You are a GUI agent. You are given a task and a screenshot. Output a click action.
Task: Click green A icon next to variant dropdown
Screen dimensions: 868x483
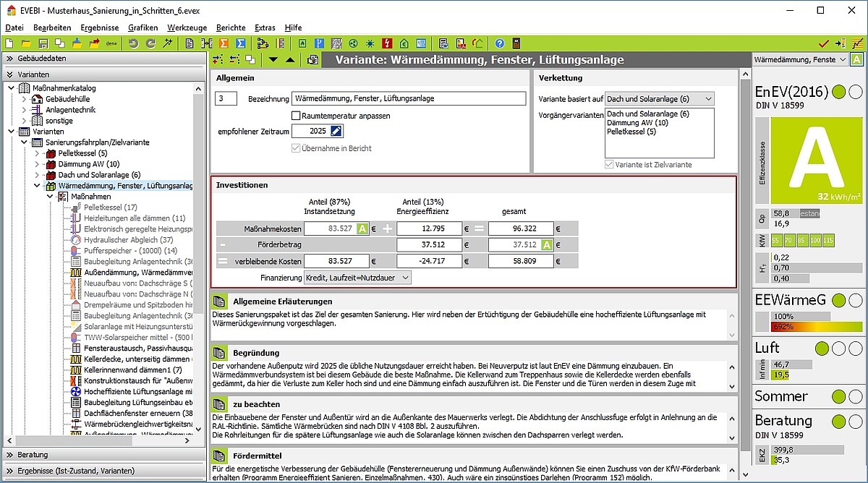coord(857,60)
